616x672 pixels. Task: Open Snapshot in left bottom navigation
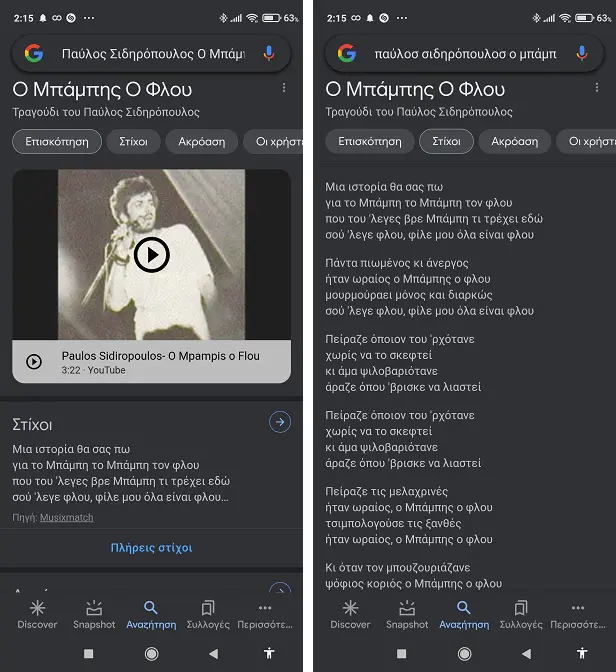94,615
